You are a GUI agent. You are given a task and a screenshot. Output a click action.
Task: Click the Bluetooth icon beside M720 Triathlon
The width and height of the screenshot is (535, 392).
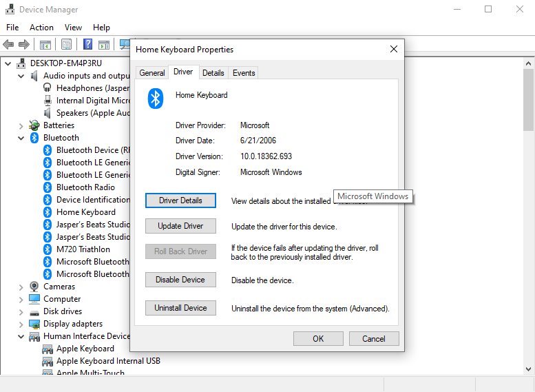(48, 249)
